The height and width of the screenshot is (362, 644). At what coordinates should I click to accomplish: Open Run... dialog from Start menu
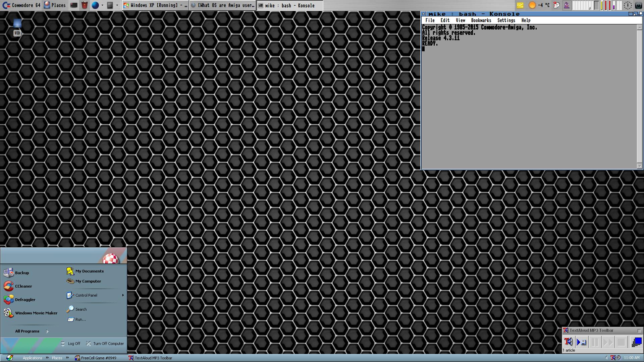pos(77,319)
